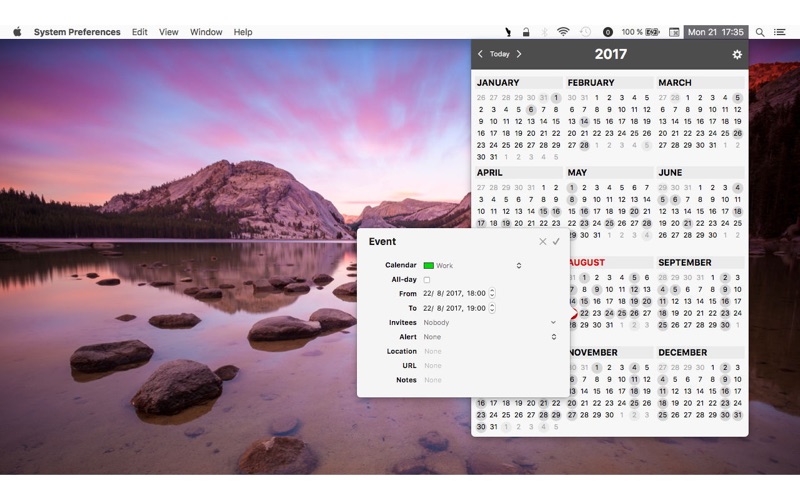Click the URL field
800x500 pixels.
490,365
